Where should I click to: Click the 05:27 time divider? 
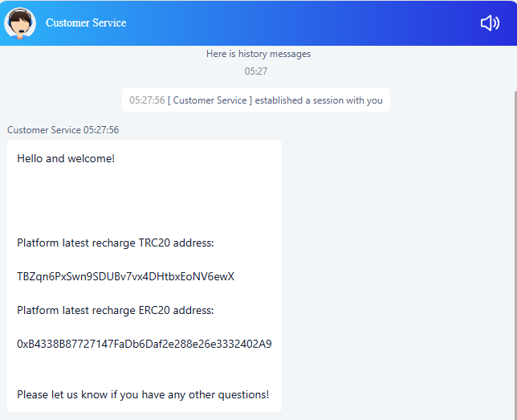pos(256,71)
